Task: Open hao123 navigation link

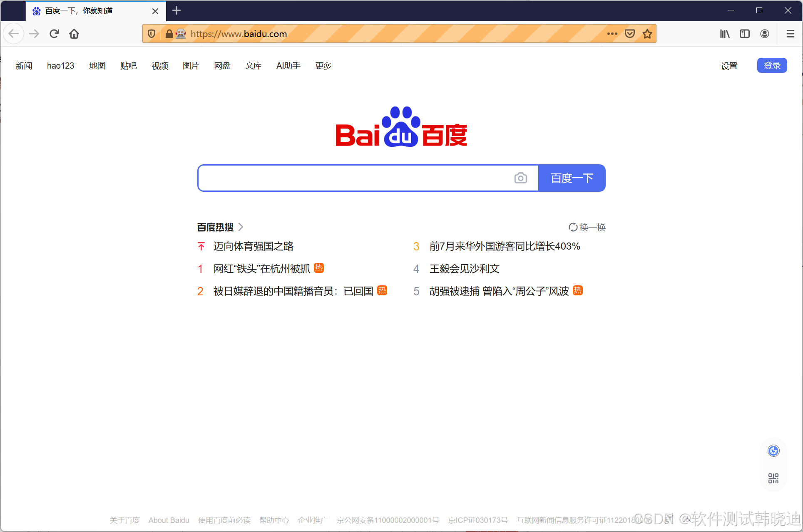Action: coord(60,66)
